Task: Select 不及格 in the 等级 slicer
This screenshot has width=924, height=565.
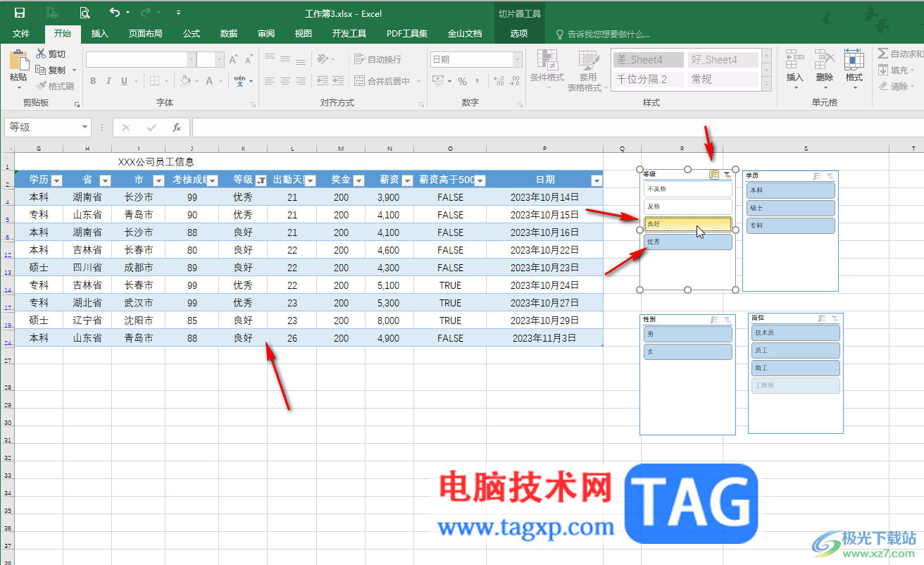Action: [x=688, y=189]
